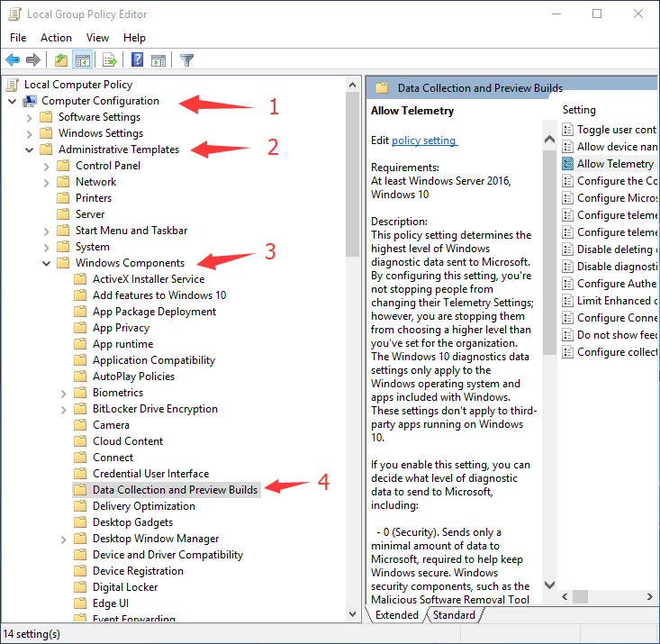Click the Up One Level folder icon
The height and width of the screenshot is (644, 660).
click(60, 60)
